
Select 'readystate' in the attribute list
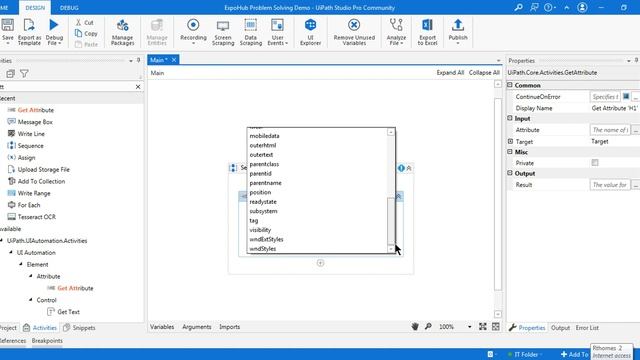pyautogui.click(x=263, y=202)
